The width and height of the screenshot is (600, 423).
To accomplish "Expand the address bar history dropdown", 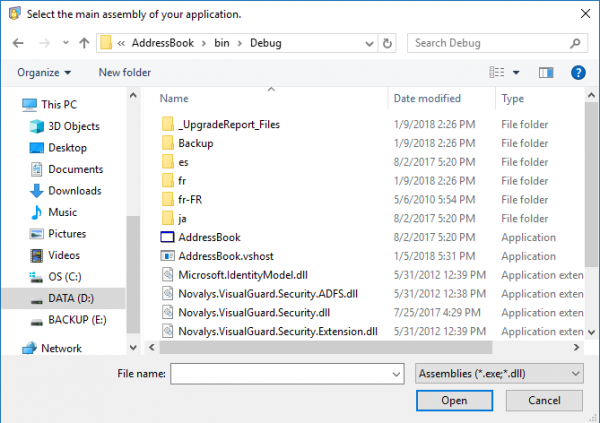I will pyautogui.click(x=369, y=44).
